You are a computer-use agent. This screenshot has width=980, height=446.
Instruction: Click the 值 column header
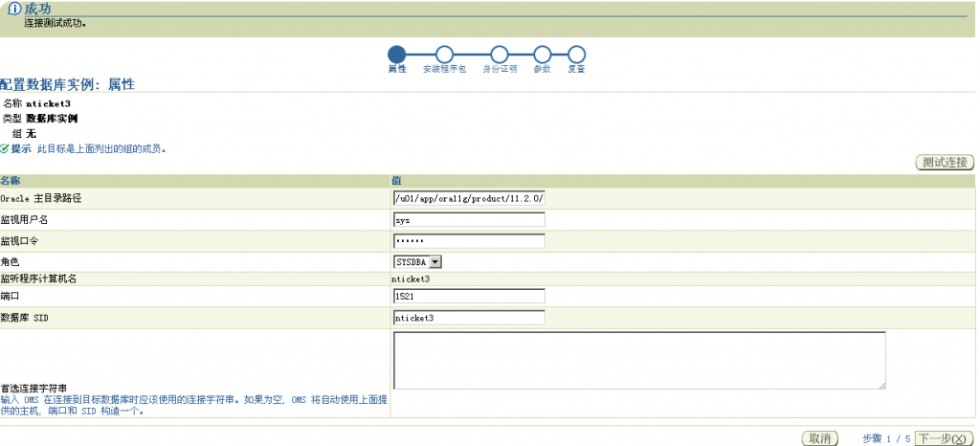396,181
